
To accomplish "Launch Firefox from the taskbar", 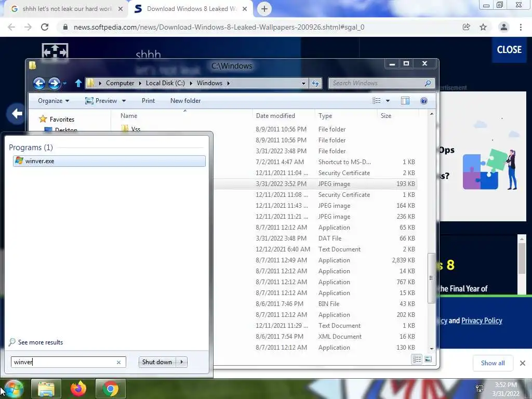I will (78, 389).
